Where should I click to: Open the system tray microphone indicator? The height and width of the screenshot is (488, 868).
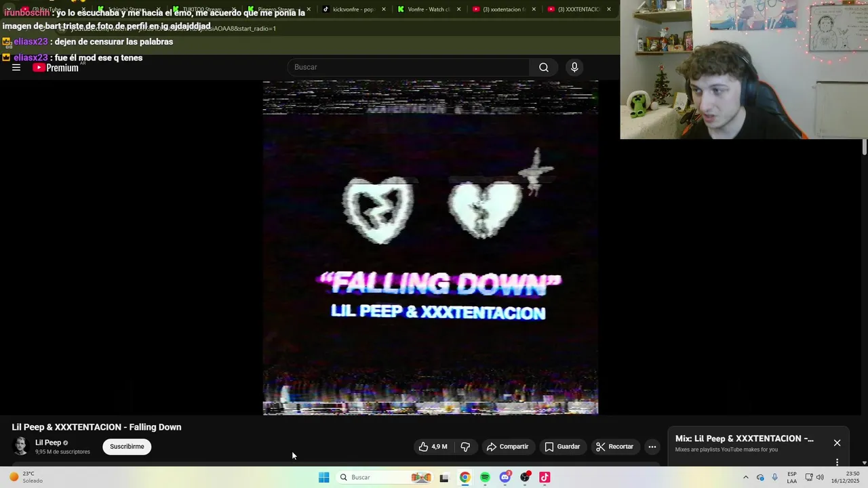click(775, 477)
